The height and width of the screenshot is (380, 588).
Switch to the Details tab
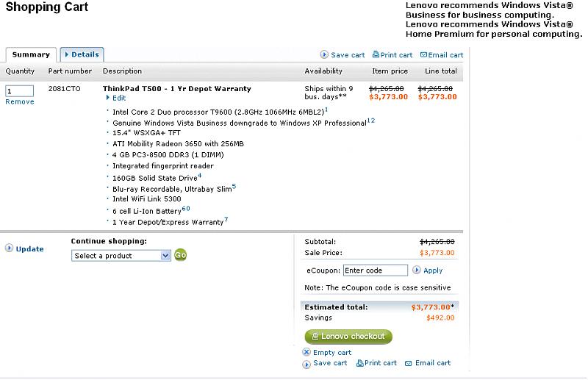[x=82, y=54]
